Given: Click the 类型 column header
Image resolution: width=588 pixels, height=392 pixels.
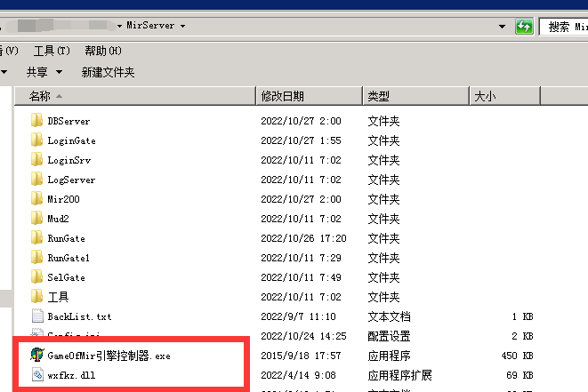Looking at the screenshot, I should click(378, 96).
